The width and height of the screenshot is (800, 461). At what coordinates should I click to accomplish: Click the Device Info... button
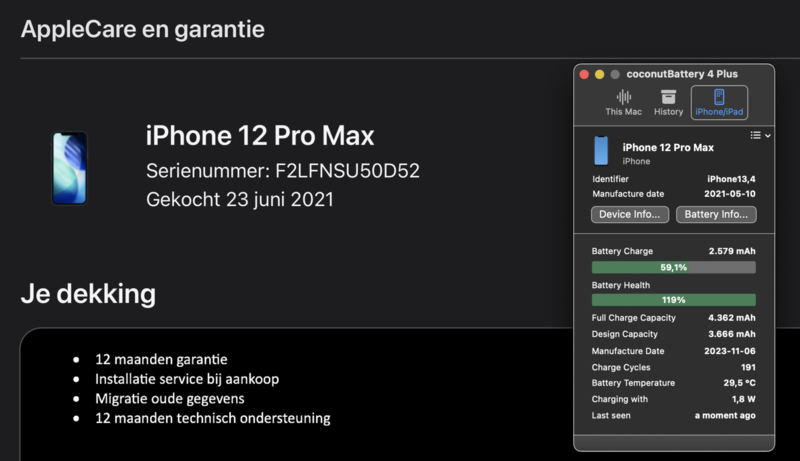[630, 214]
